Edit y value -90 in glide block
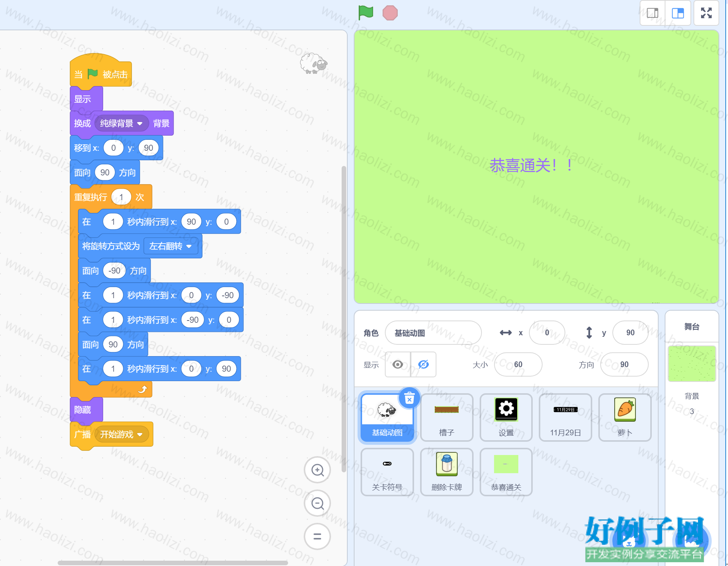 pos(227,295)
